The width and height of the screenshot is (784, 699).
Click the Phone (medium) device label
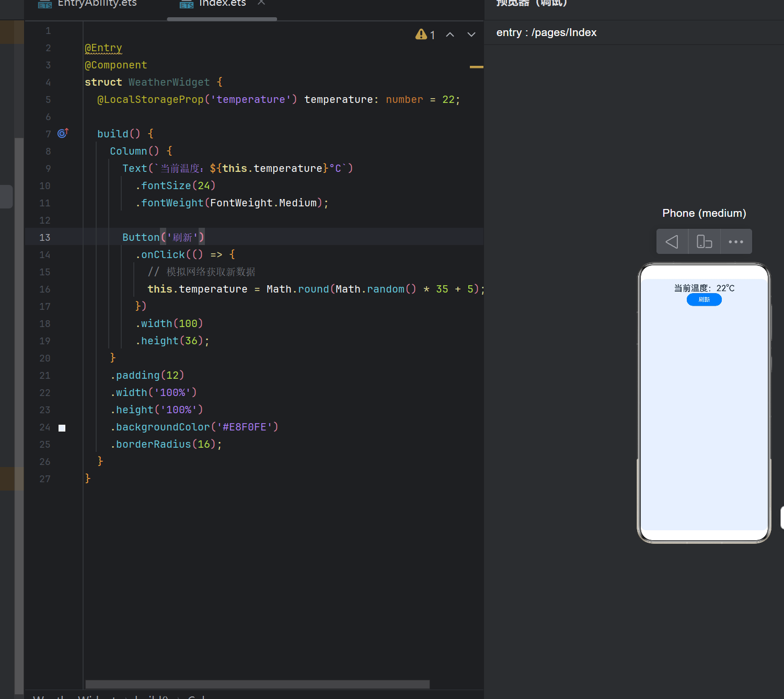(704, 213)
